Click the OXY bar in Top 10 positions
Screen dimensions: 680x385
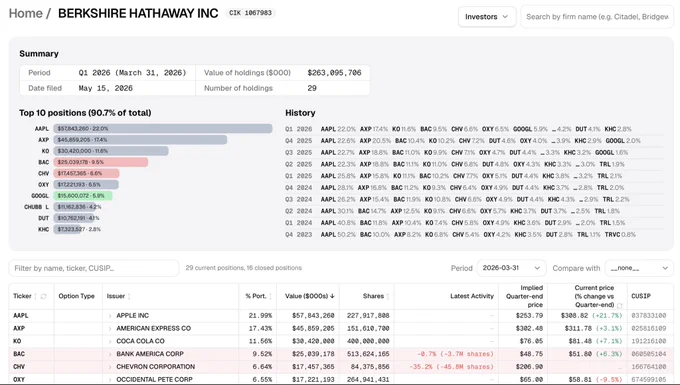86,184
